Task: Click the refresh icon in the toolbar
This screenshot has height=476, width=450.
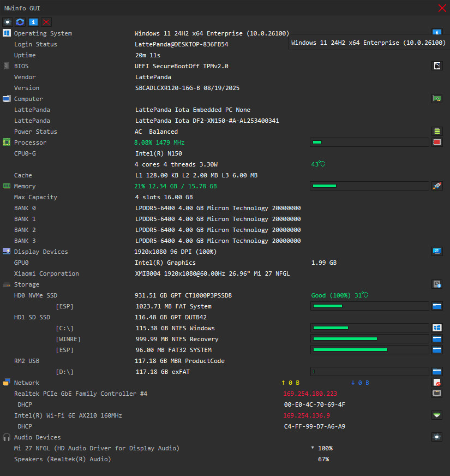Action: [x=20, y=22]
